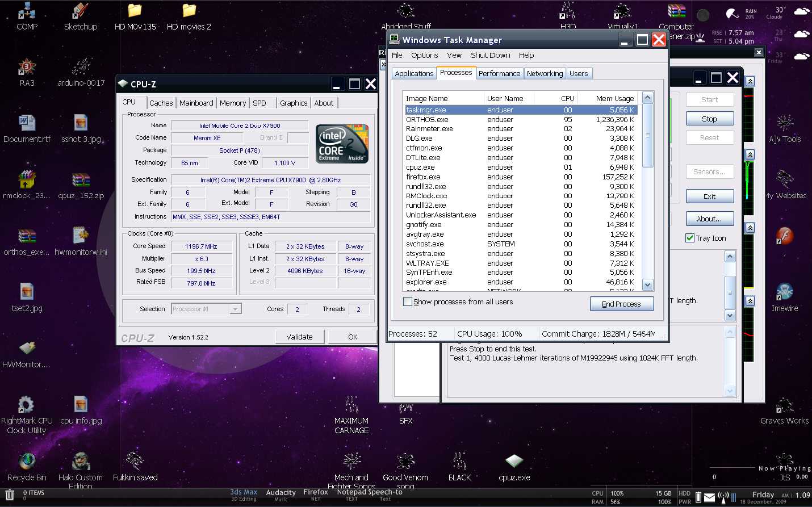Viewport: 812px width, 507px height.
Task: Select the ORTHOS.exe process row
Action: 427,120
